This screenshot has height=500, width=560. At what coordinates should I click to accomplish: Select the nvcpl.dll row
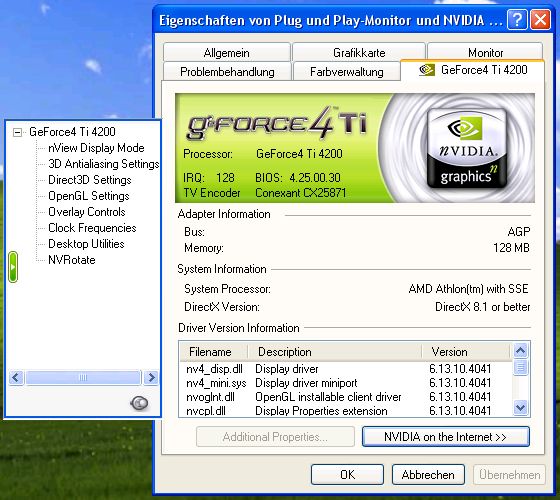(x=345, y=411)
